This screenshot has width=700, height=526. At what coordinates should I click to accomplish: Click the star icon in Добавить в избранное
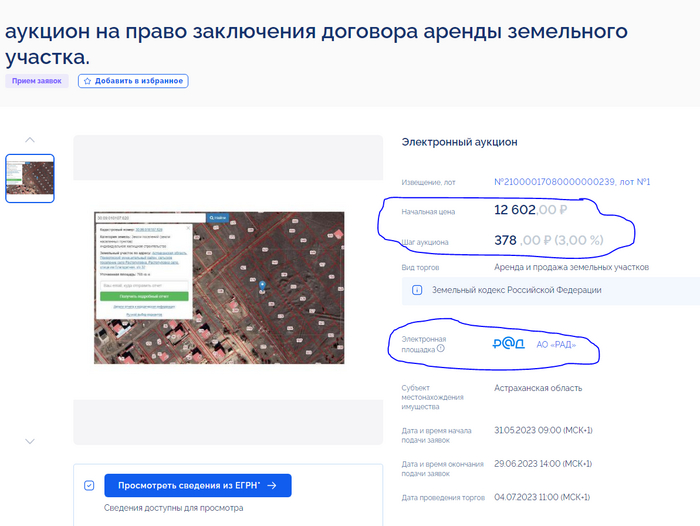coord(87,81)
